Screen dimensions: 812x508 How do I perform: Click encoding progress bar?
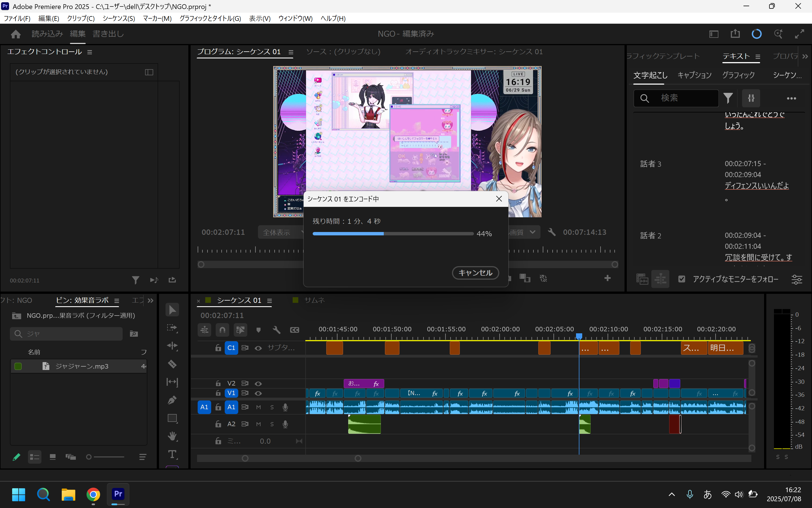tap(393, 233)
